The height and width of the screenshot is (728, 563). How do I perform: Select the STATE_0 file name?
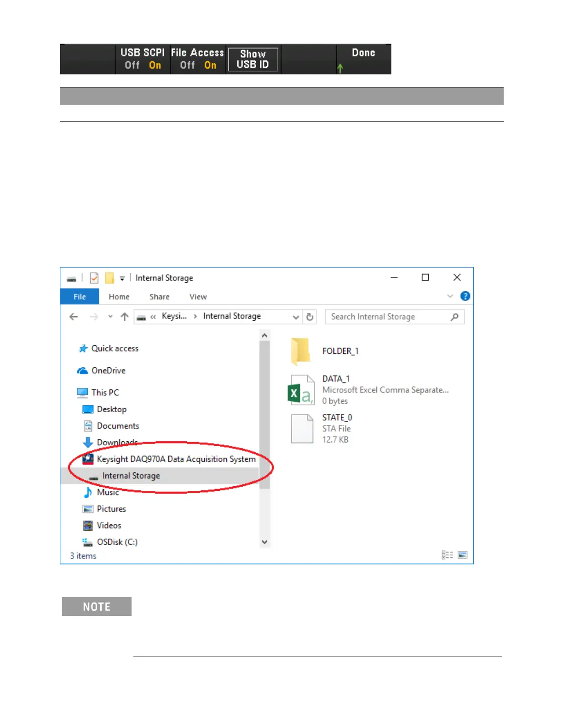click(337, 417)
